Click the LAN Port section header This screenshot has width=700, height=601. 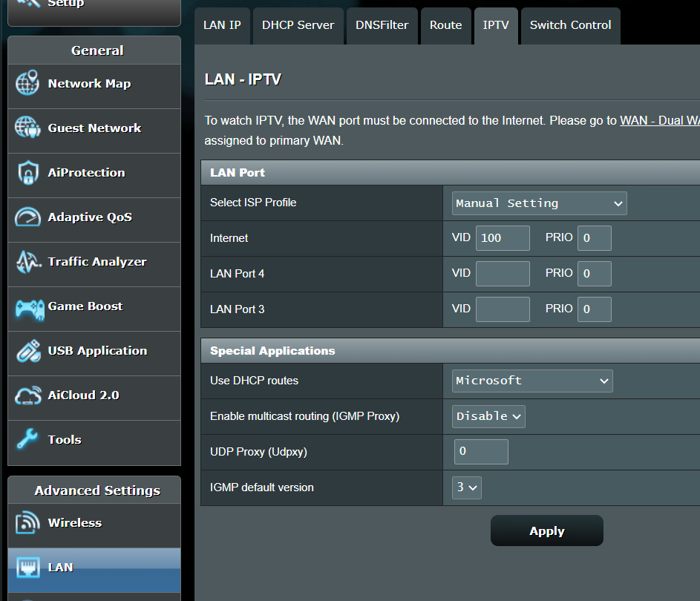[450, 173]
